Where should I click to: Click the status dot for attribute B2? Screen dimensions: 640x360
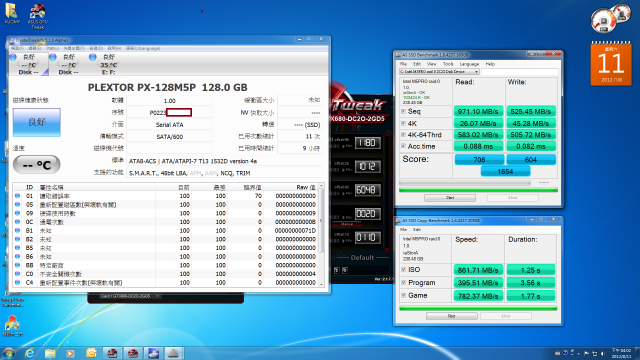point(17,239)
